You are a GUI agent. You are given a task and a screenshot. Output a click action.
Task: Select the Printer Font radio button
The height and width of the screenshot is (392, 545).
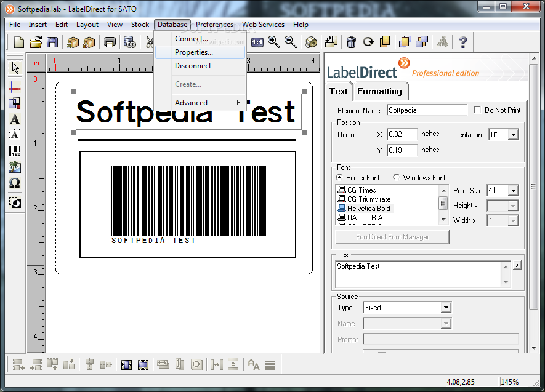tap(339, 177)
